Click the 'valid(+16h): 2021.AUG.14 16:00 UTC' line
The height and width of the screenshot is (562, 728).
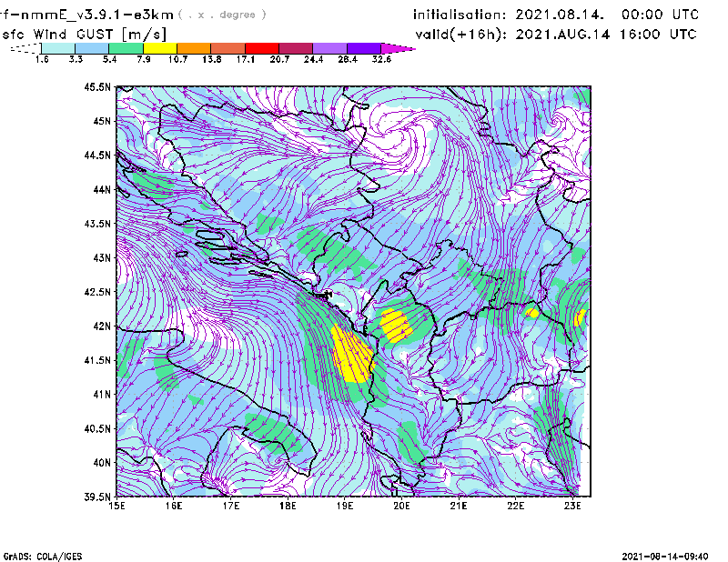coord(556,35)
